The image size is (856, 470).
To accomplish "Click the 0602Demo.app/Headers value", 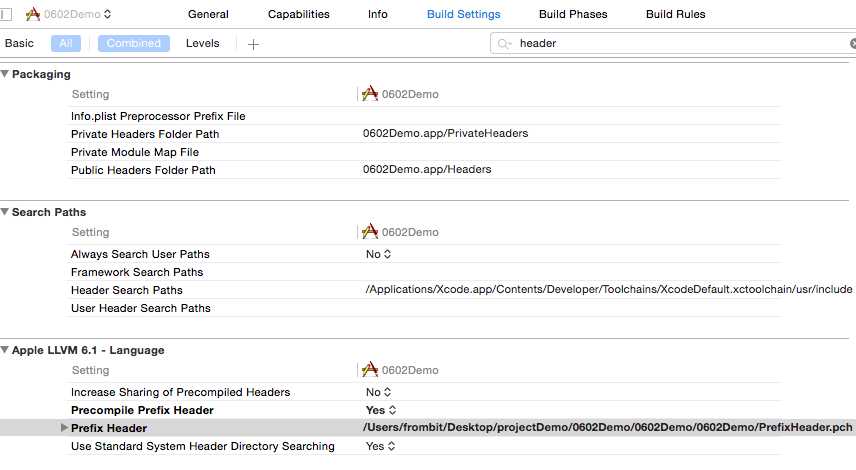I will tap(427, 169).
